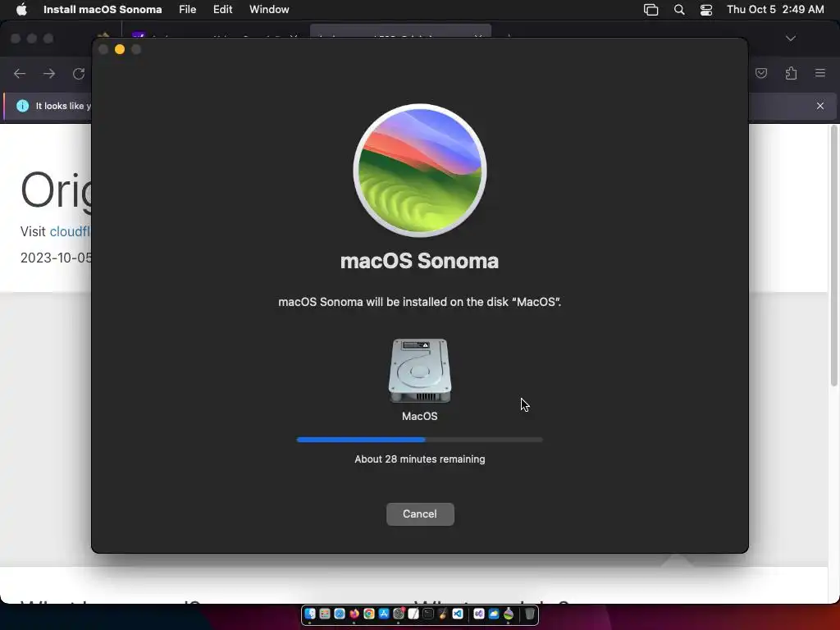The height and width of the screenshot is (630, 840).
Task: Open the Window menu
Action: pos(269,9)
